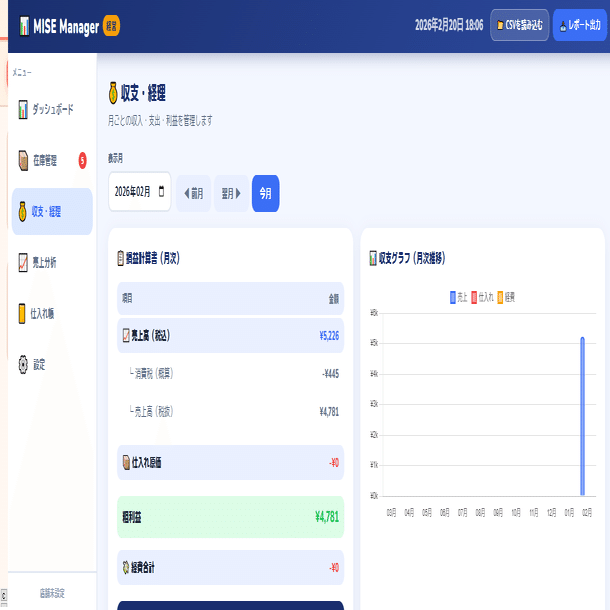Click the green ¥4,781 gross profit value
Screen dimensions: 610x610
pos(327,517)
